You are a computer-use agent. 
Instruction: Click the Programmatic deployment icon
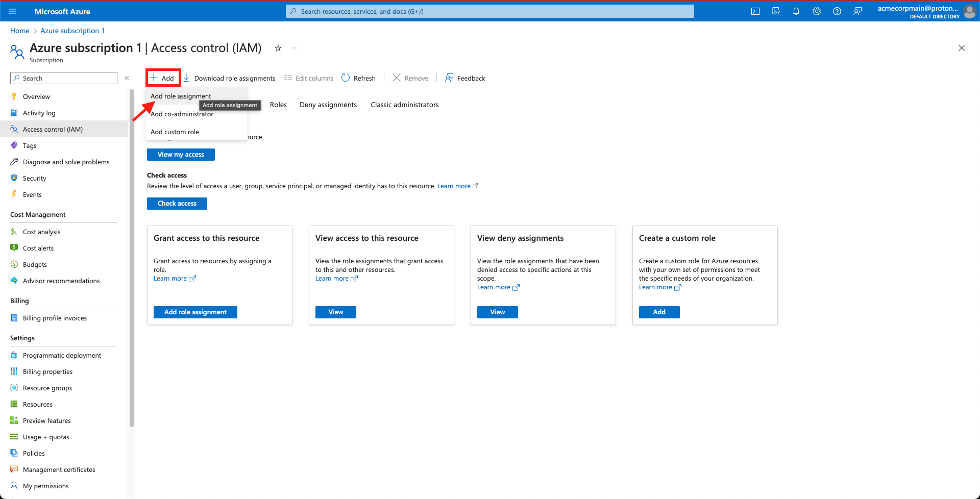(x=14, y=355)
